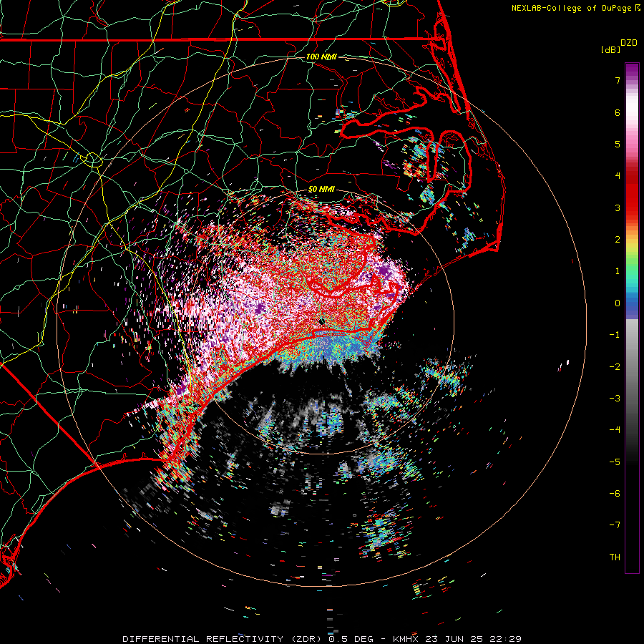
Task: Click the 4 value on color scale
Action: pyautogui.click(x=618, y=176)
